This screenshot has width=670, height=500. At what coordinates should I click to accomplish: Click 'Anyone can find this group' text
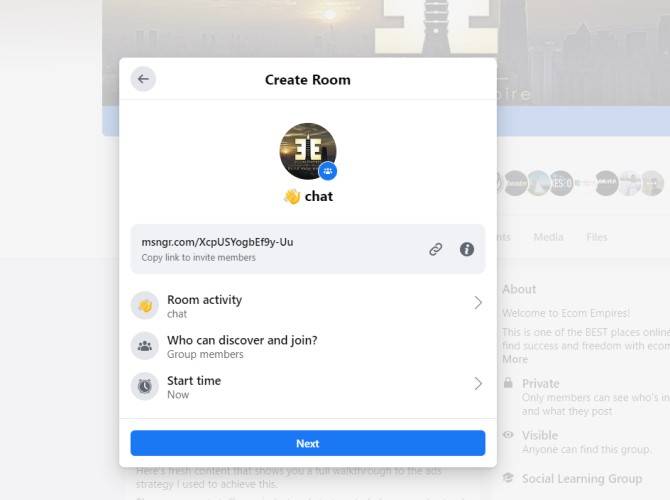pos(586,450)
